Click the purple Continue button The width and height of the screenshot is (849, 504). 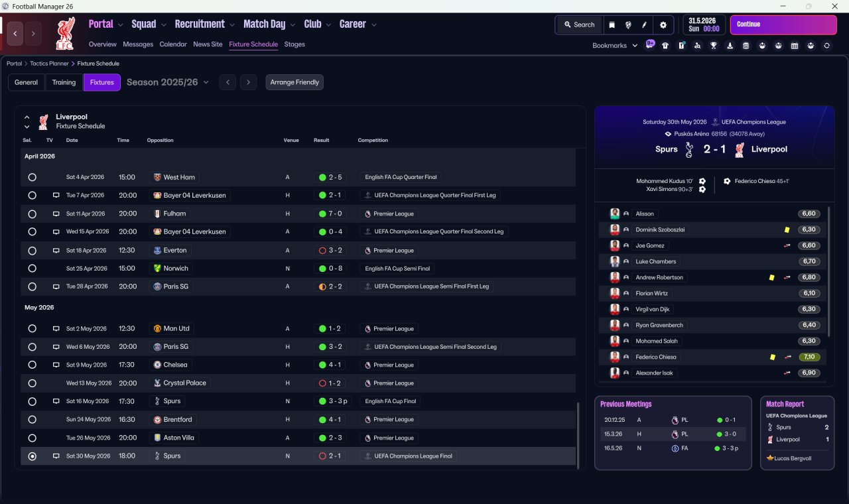point(783,25)
